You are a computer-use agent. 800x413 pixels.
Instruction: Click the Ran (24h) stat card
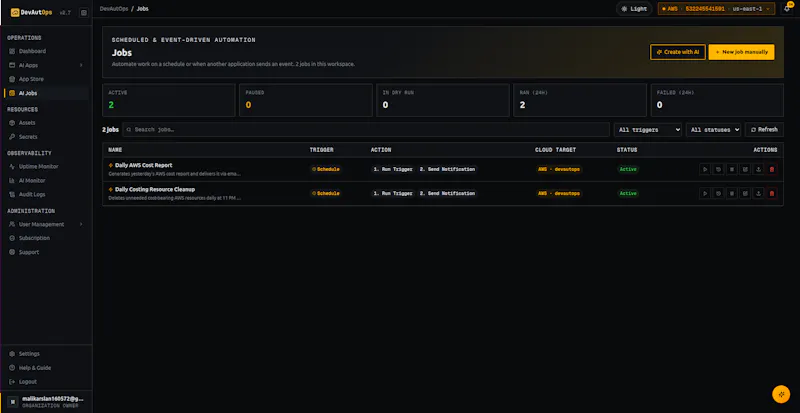(x=580, y=100)
